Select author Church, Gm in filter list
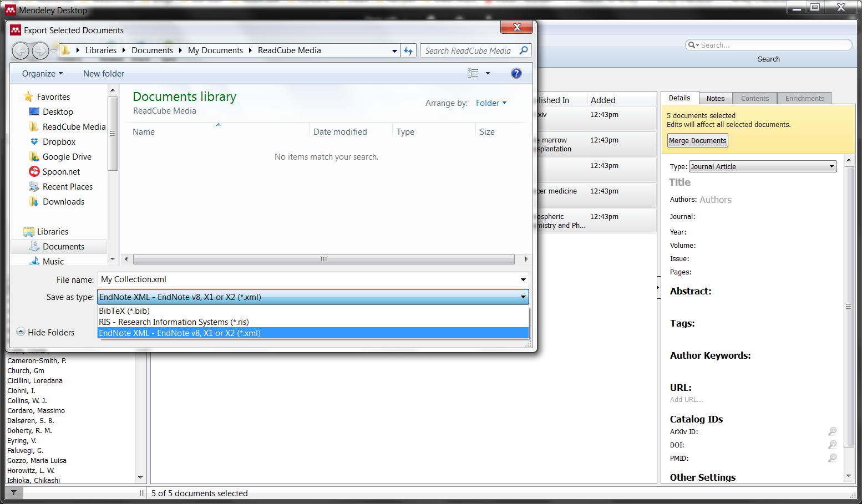862x504 pixels. [26, 371]
